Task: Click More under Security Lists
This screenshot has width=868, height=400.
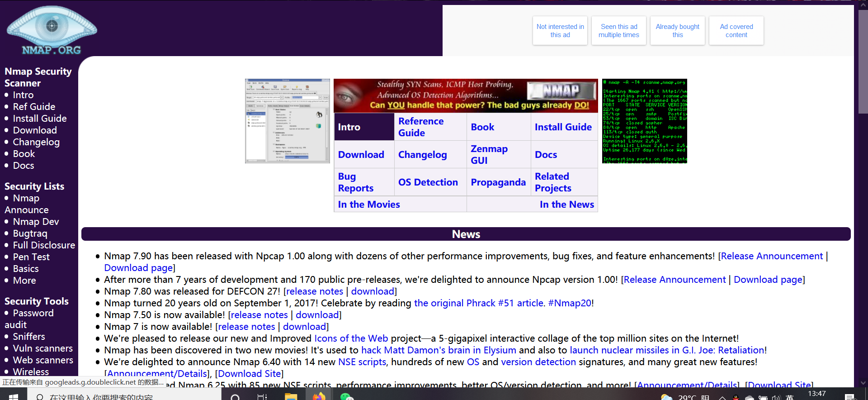Action: pos(24,281)
